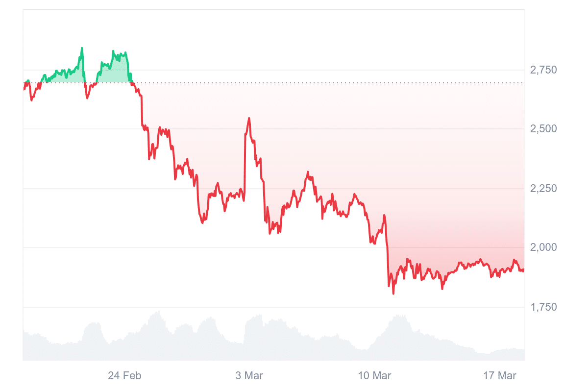
Task: Click the volume peak after 24 Feb
Action: tap(158, 312)
